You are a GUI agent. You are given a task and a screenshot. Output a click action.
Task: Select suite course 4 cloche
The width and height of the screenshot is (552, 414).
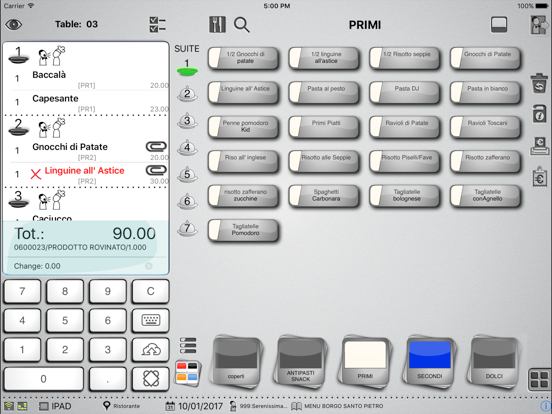click(187, 148)
